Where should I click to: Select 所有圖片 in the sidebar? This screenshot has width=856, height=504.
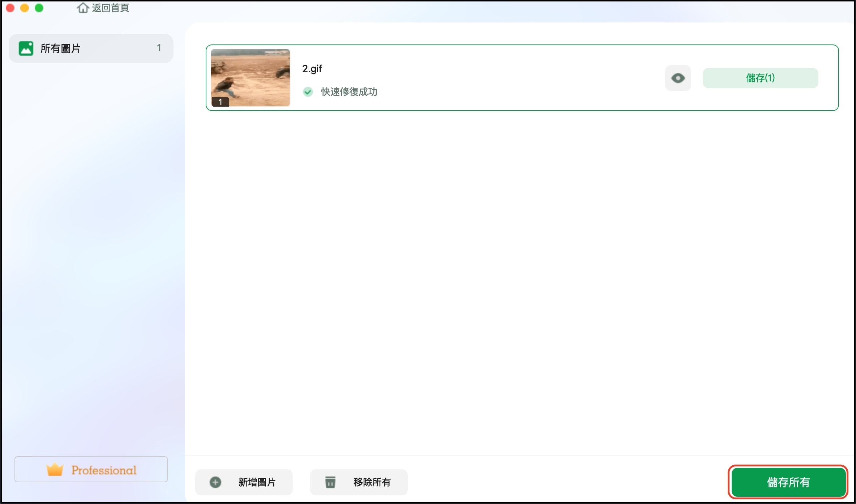(60, 48)
